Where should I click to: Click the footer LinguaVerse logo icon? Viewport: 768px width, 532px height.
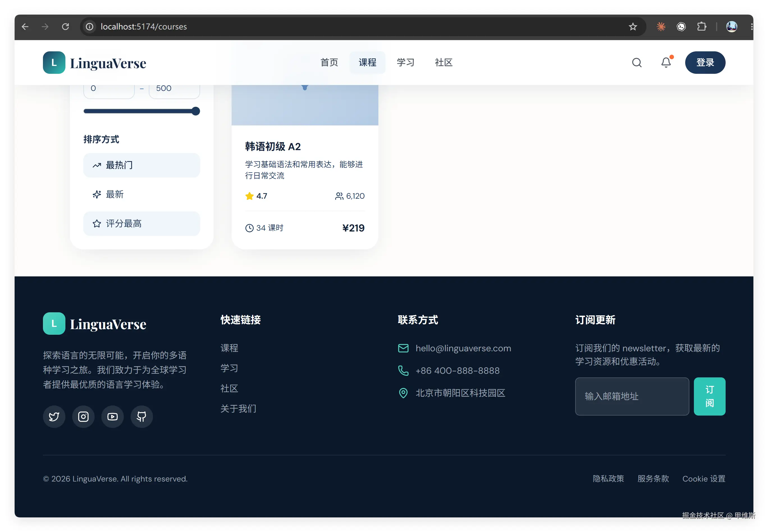pos(54,323)
